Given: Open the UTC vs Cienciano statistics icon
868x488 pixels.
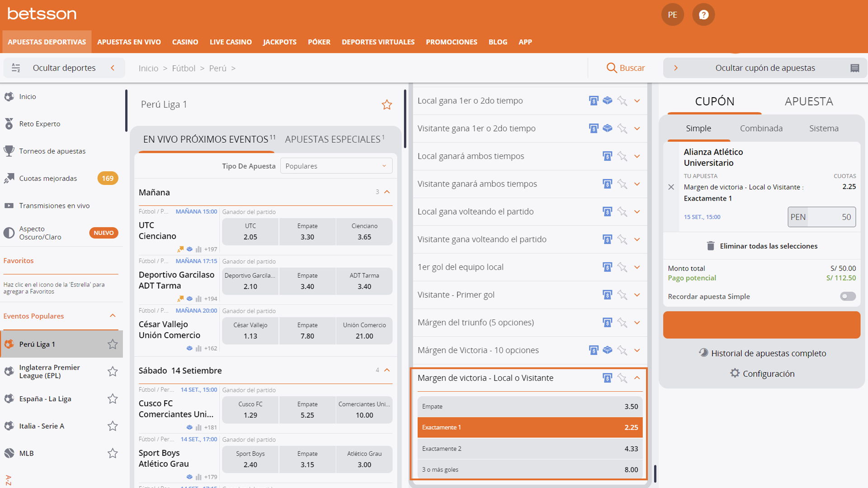Looking at the screenshot, I should click(x=198, y=249).
